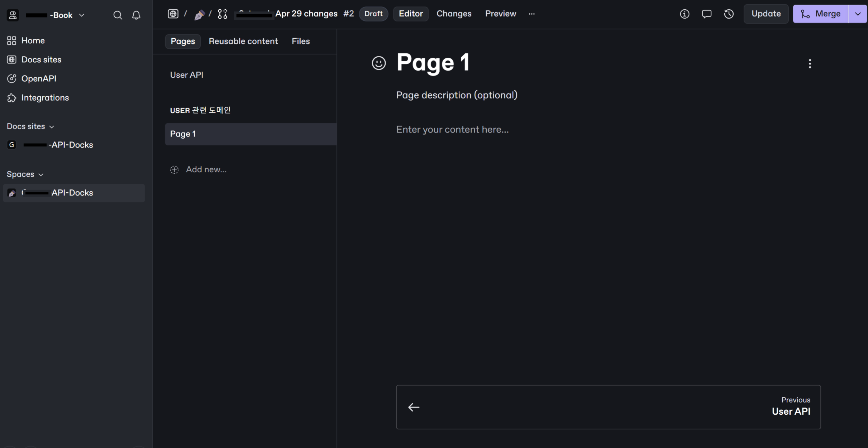
Task: Open the search icon in sidebar
Action: click(118, 15)
